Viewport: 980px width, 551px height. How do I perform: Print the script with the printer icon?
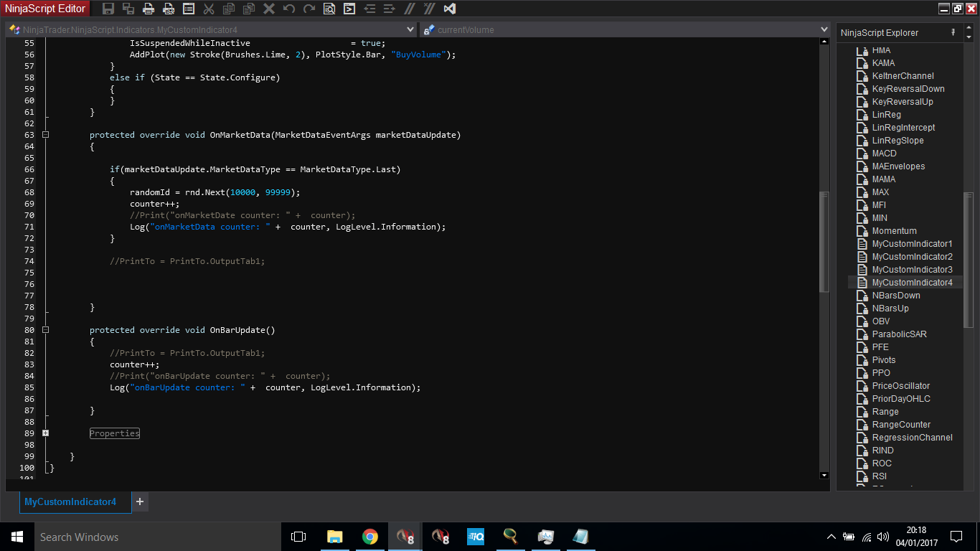[149, 9]
